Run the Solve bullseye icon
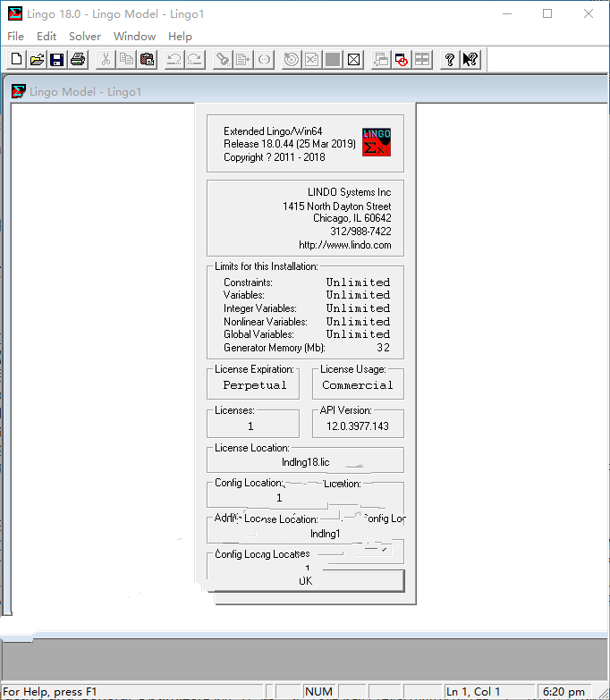Screen dimensions: 610x700 click(292, 59)
